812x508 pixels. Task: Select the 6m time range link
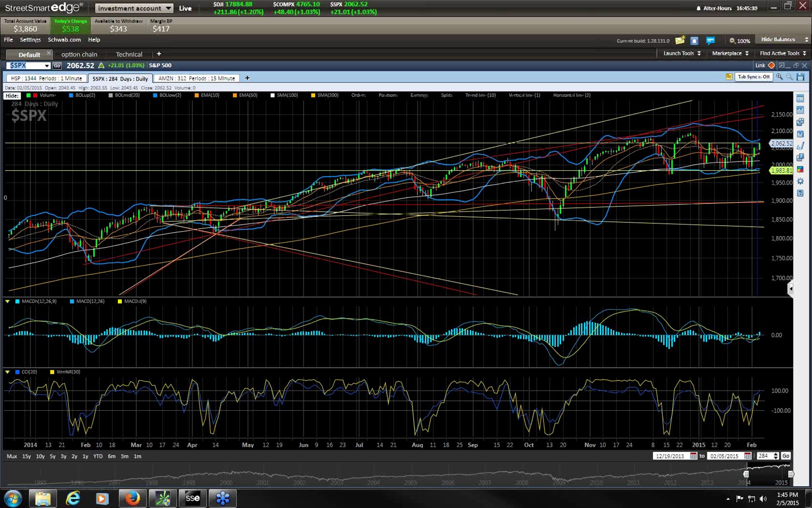click(112, 456)
